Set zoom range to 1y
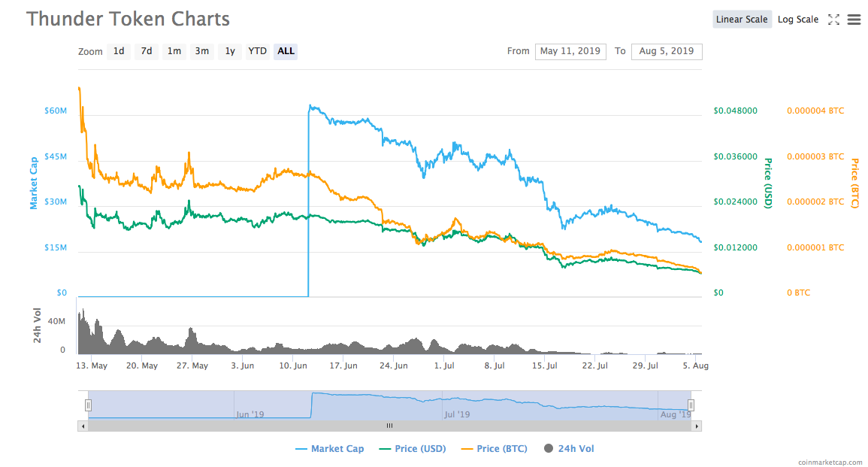The image size is (868, 467). click(x=230, y=52)
